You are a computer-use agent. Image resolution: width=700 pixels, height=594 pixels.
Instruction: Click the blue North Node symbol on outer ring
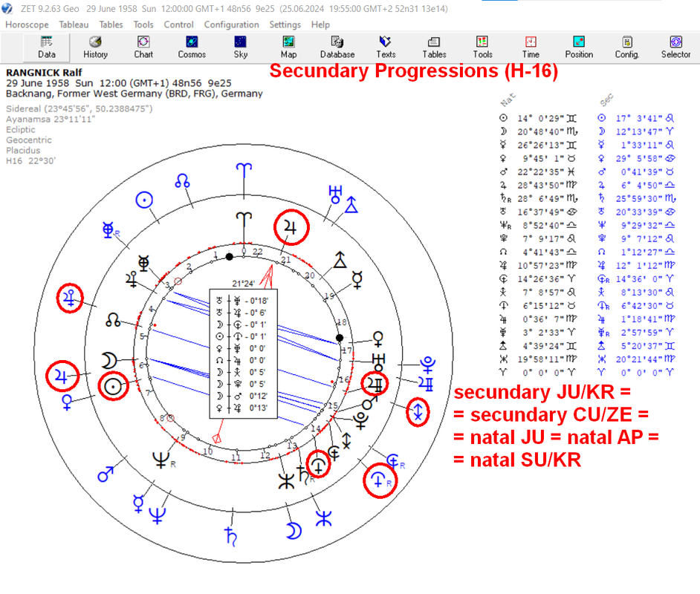click(x=182, y=181)
